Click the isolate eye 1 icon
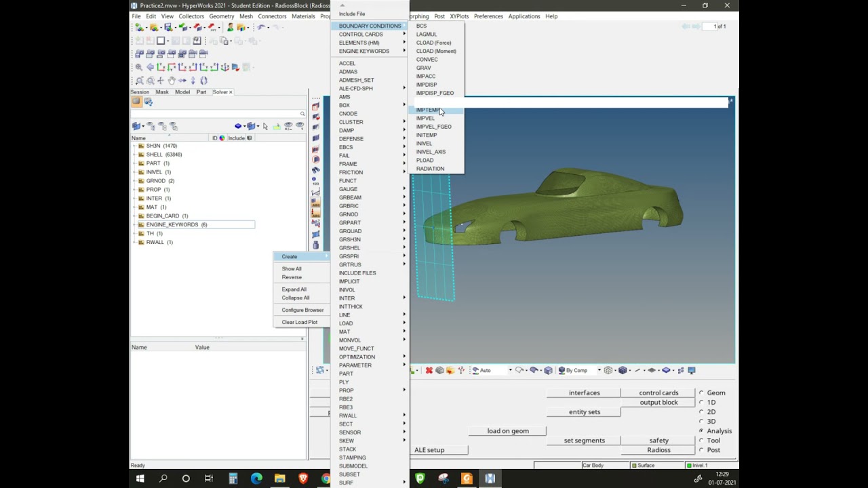868x488 pixels. pos(300,126)
